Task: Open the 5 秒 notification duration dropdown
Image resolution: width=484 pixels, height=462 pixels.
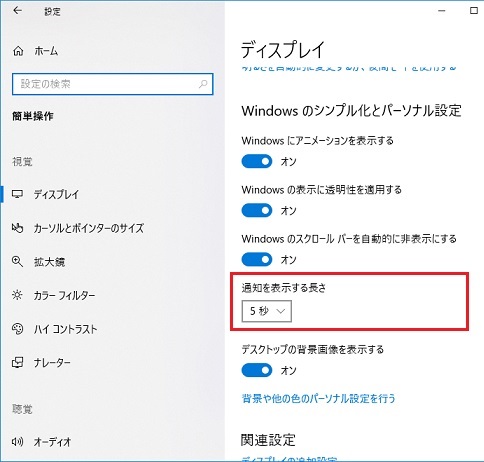Action: pos(267,311)
